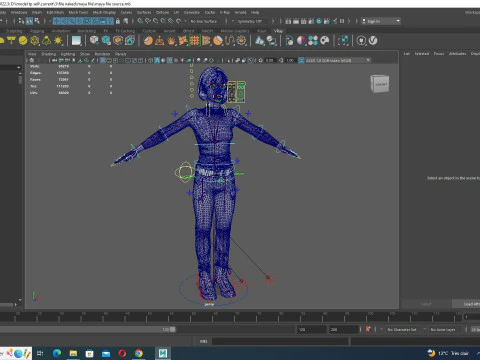Click the playback range end field 200
The width and height of the screenshot is (480, 360).
[x=344, y=329]
